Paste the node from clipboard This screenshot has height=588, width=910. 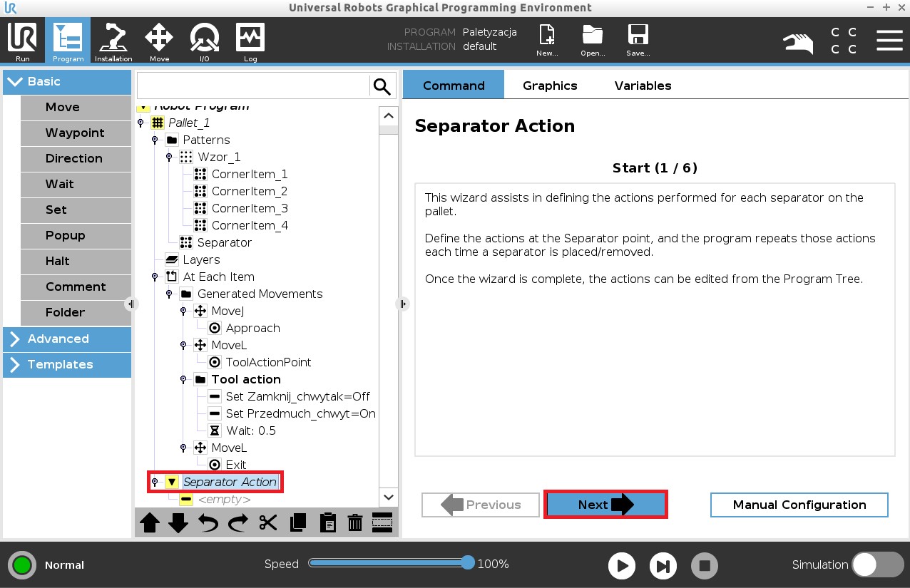327,523
